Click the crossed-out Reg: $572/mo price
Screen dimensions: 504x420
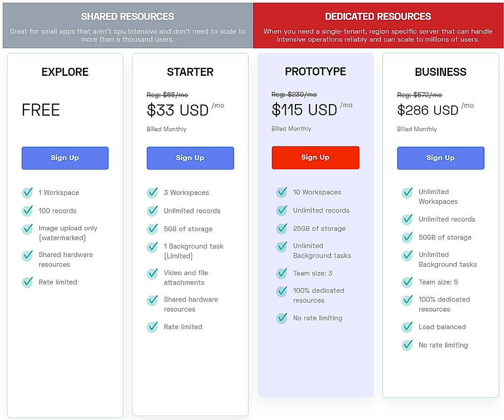(419, 95)
